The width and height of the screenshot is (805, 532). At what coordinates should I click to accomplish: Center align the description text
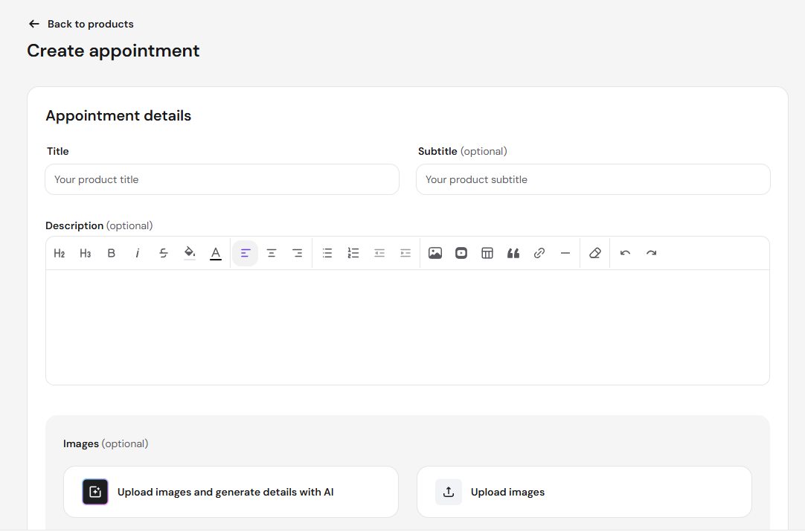click(x=271, y=253)
